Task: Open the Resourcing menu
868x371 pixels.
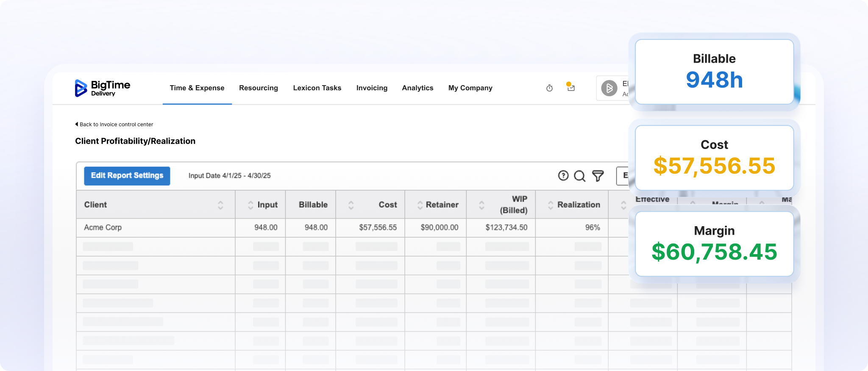Action: click(x=259, y=88)
